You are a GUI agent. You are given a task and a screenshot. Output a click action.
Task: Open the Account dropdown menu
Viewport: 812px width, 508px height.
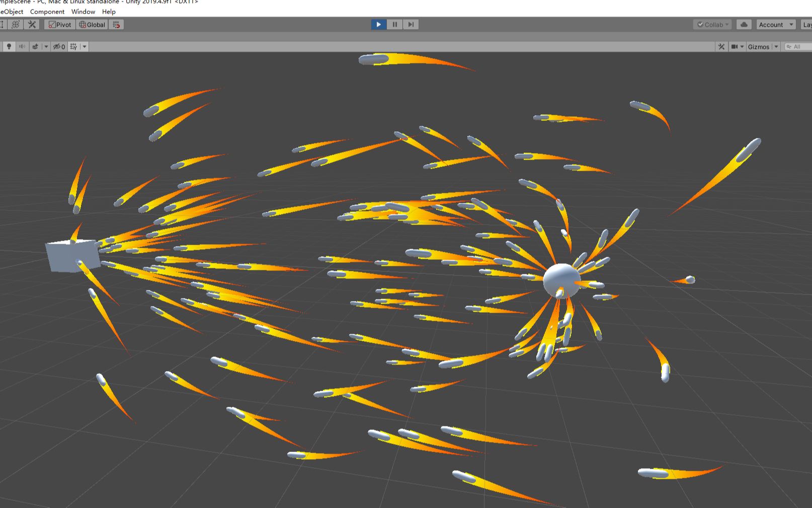point(775,24)
